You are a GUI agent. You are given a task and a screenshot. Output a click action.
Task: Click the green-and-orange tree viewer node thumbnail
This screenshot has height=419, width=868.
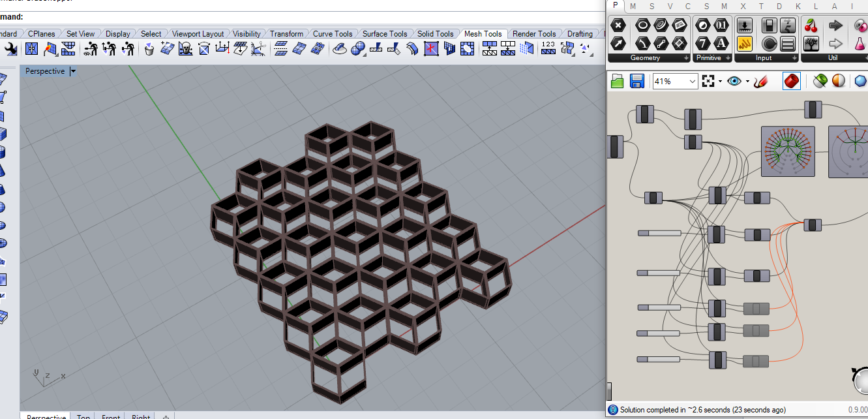pyautogui.click(x=788, y=151)
